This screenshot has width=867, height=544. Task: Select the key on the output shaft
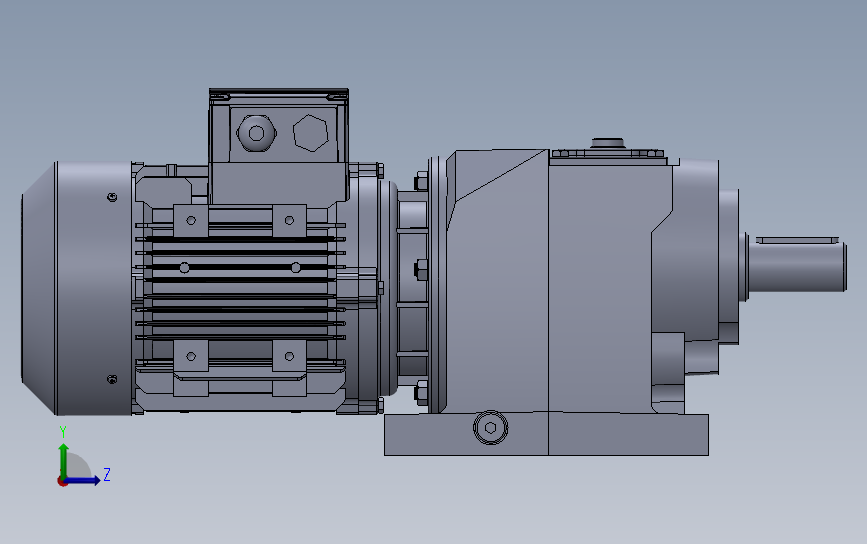coord(797,240)
